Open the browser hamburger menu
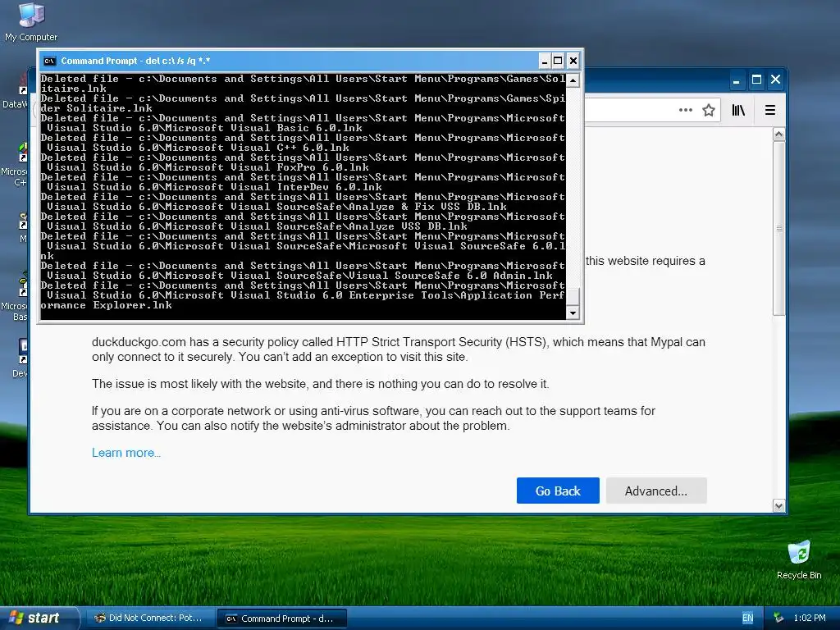 click(x=769, y=111)
